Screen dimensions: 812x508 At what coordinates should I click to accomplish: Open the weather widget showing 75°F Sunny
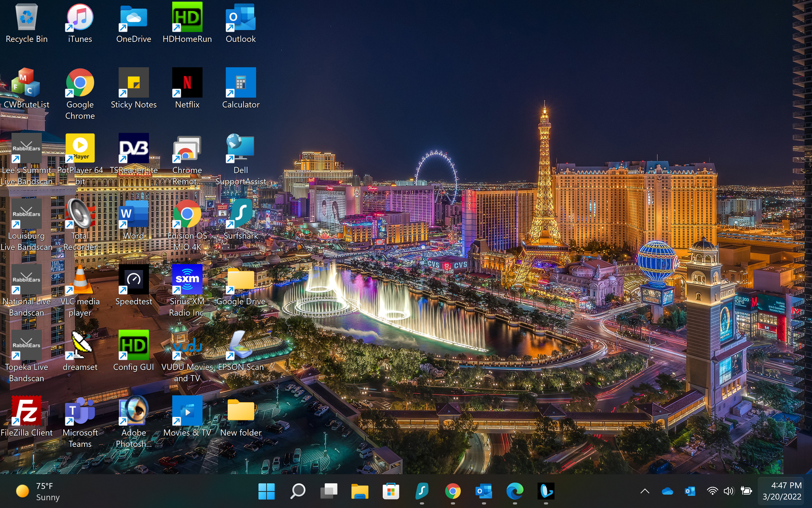pos(38,492)
